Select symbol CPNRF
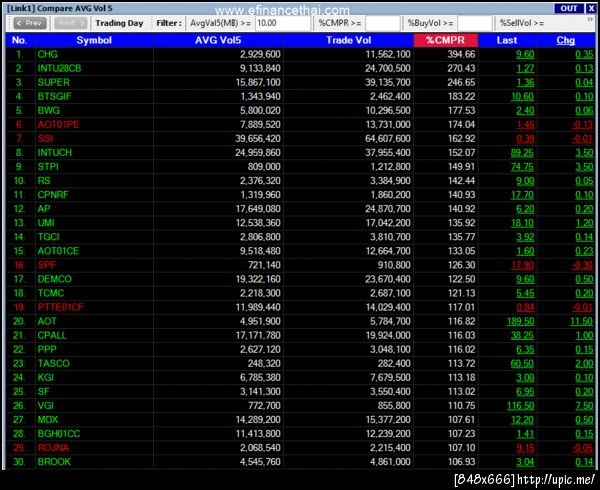The height and width of the screenshot is (490, 600). [53, 195]
